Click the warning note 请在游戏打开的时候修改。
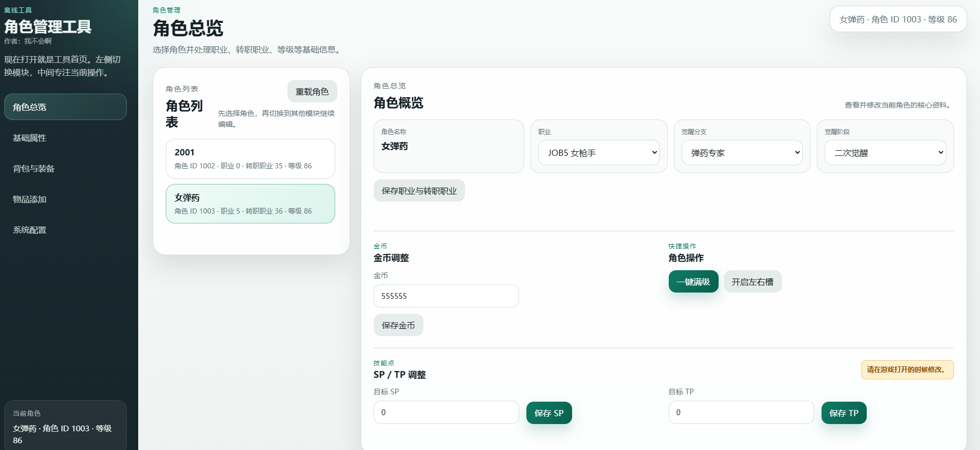This screenshot has height=450, width=980. [907, 369]
